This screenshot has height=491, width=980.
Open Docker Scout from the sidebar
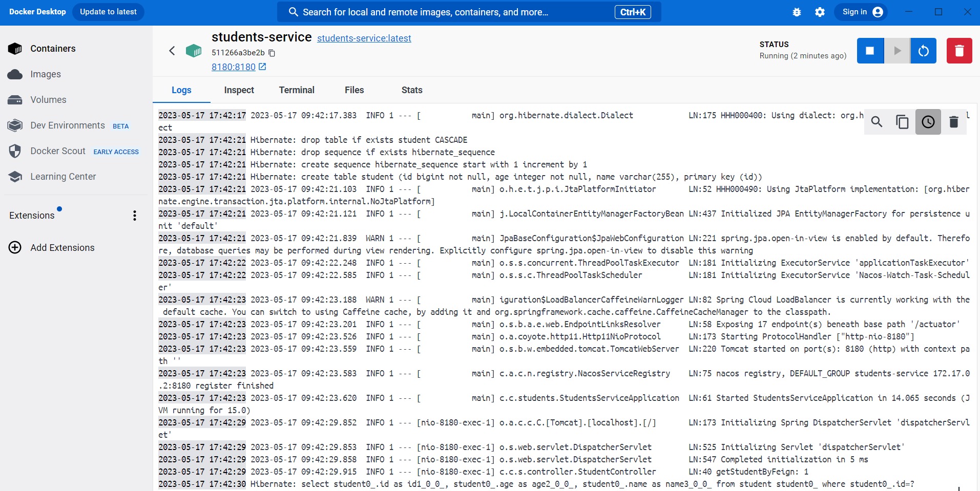57,151
